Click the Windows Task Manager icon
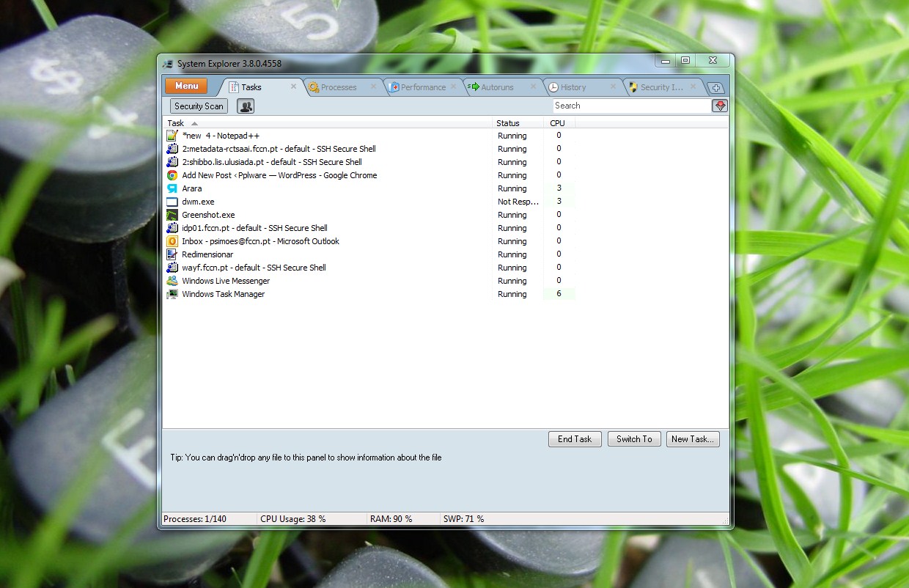Screen dimensions: 909x588 point(172,294)
